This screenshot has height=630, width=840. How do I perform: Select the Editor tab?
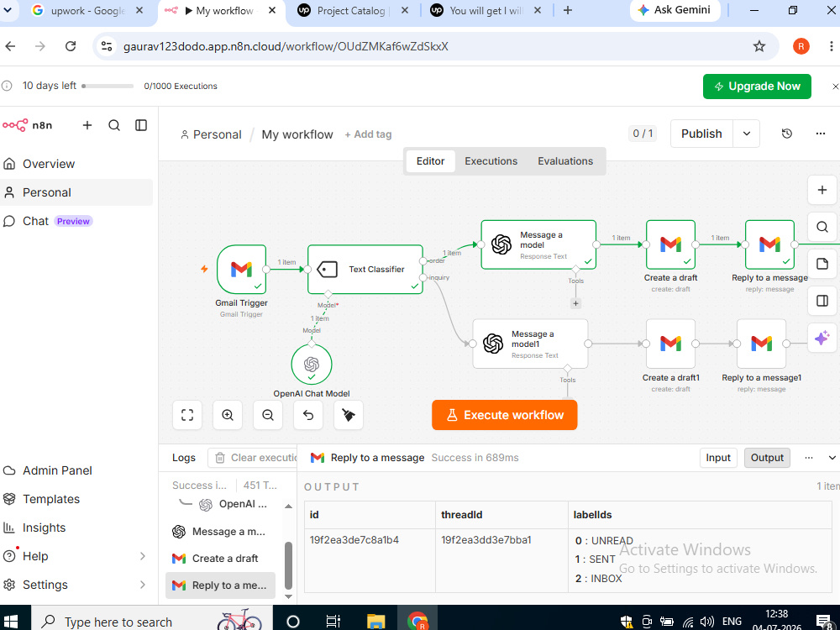431,161
